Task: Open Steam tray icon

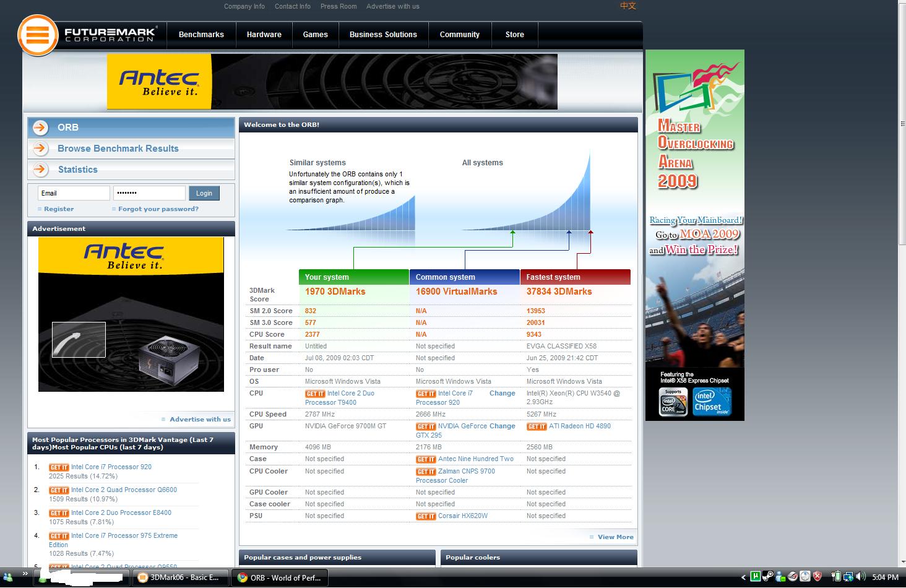Action: 768,577
